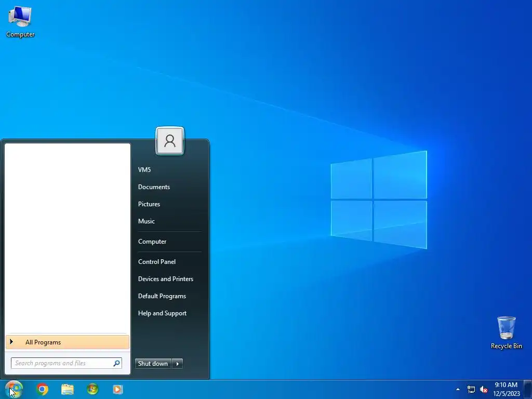Click the network status tray icon
This screenshot has height=399, width=532.
471,389
